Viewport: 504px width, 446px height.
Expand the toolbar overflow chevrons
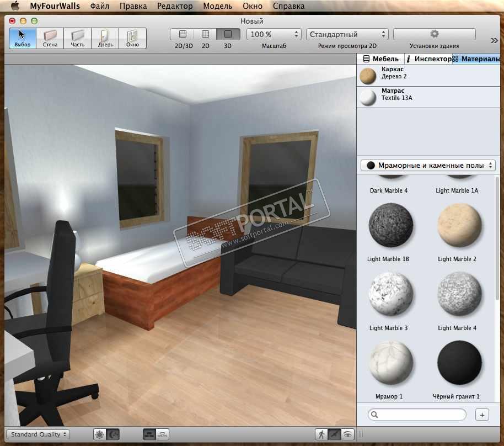coord(494,40)
